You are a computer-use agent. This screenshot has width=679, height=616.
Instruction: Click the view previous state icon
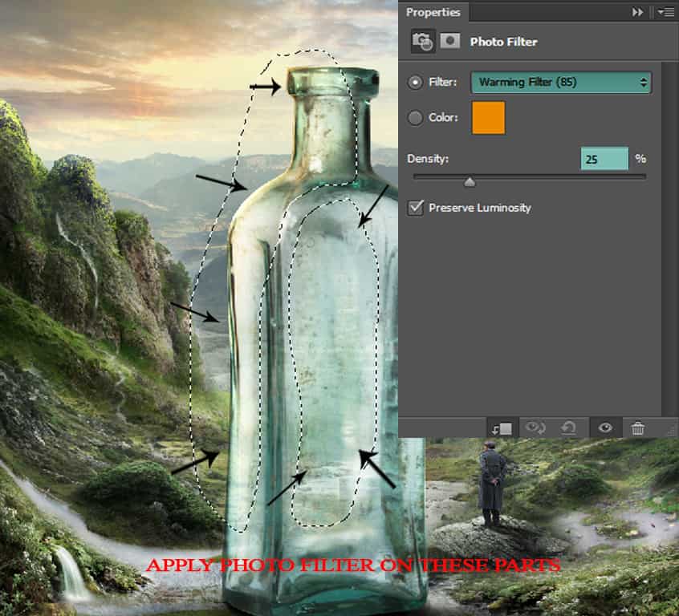535,428
